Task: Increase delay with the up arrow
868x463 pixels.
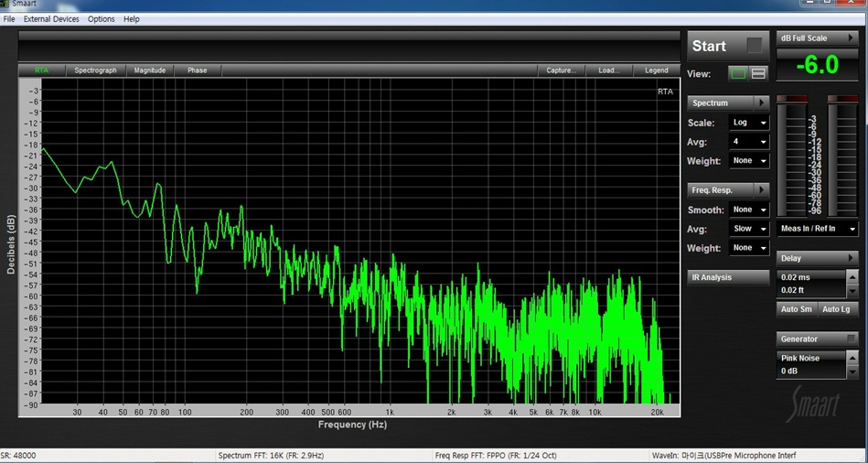Action: tap(852, 277)
